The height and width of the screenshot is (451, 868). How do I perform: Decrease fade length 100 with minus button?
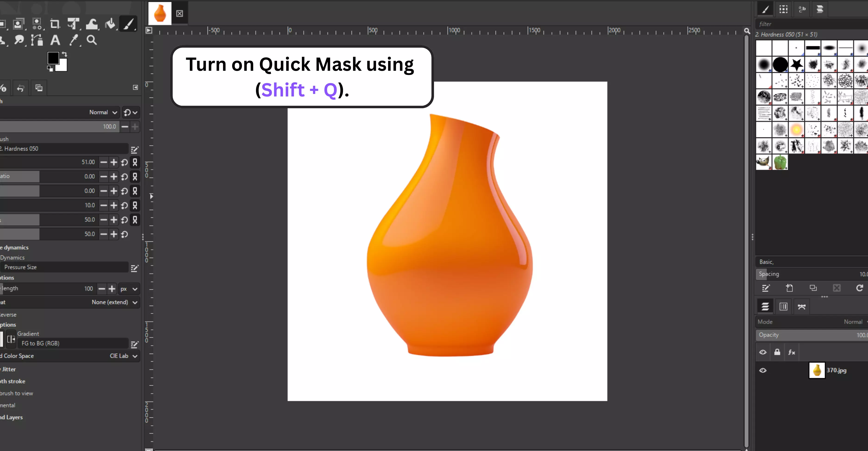coord(102,289)
